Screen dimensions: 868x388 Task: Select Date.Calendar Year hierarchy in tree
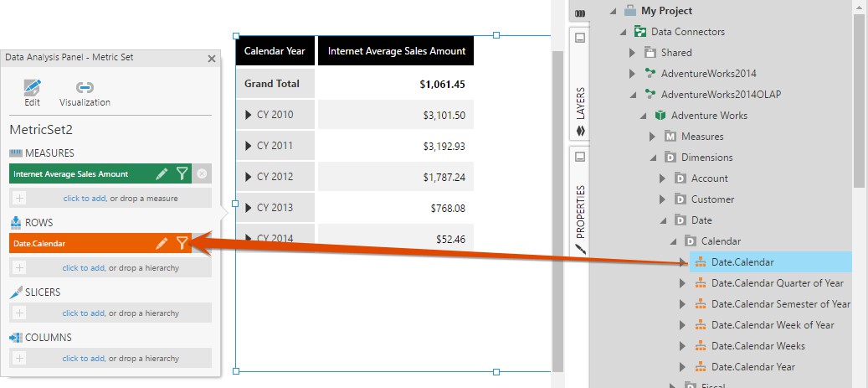[x=752, y=367]
